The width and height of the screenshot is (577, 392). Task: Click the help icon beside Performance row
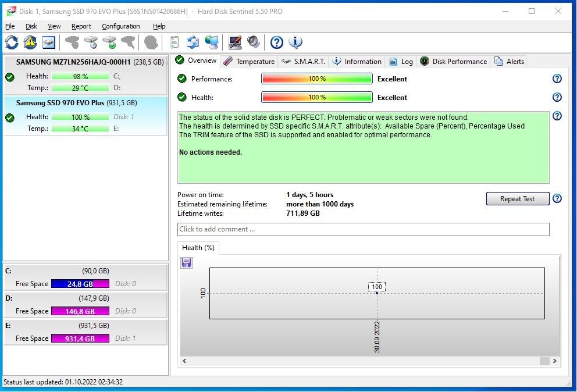(557, 79)
